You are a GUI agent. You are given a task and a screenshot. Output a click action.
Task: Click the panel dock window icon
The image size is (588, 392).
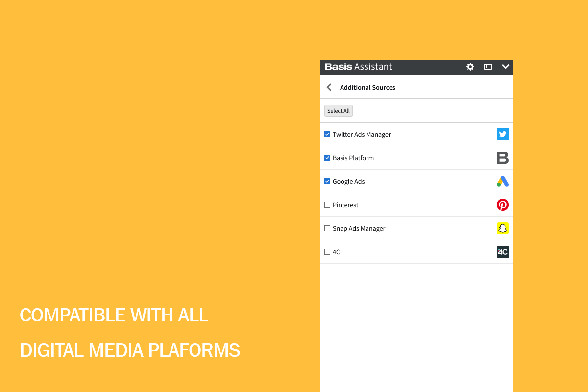[488, 67]
